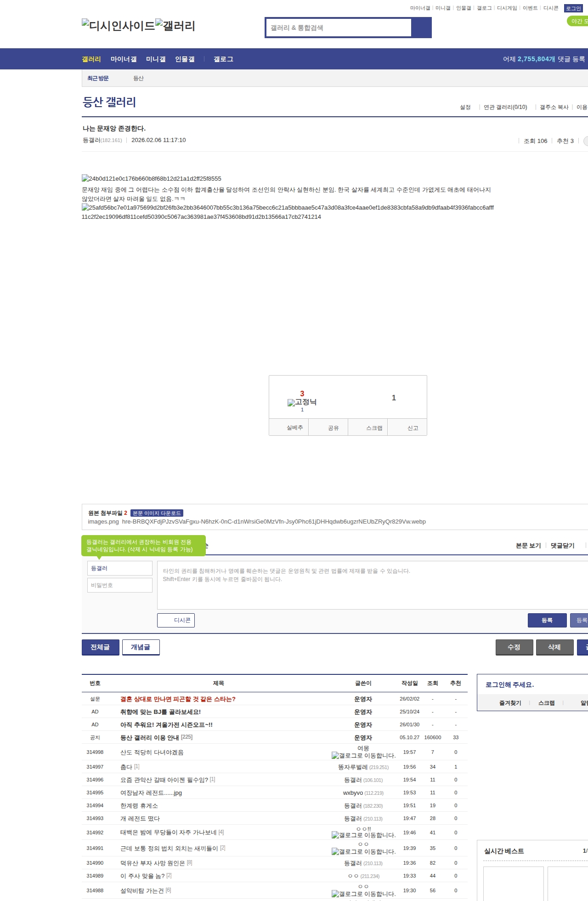Image resolution: width=588 pixels, height=901 pixels.
Task: Click 본문 보기 above the comments
Action: click(528, 546)
